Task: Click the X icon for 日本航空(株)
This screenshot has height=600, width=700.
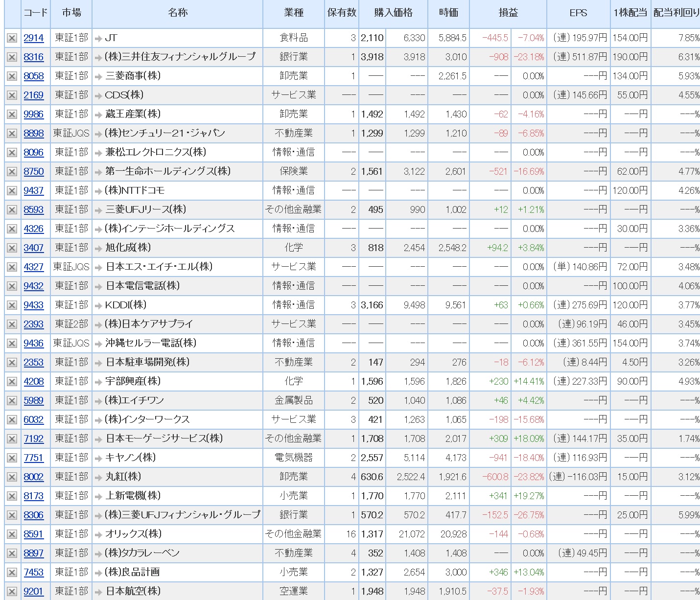Action: pyautogui.click(x=12, y=592)
